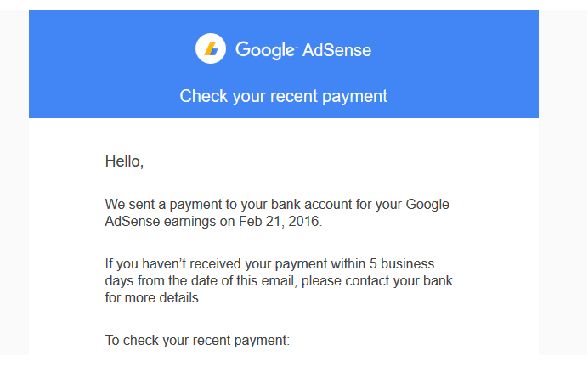Click the "please contact your bank" phrase
Image resolution: width=588 pixels, height=367 pixels.
click(x=377, y=281)
